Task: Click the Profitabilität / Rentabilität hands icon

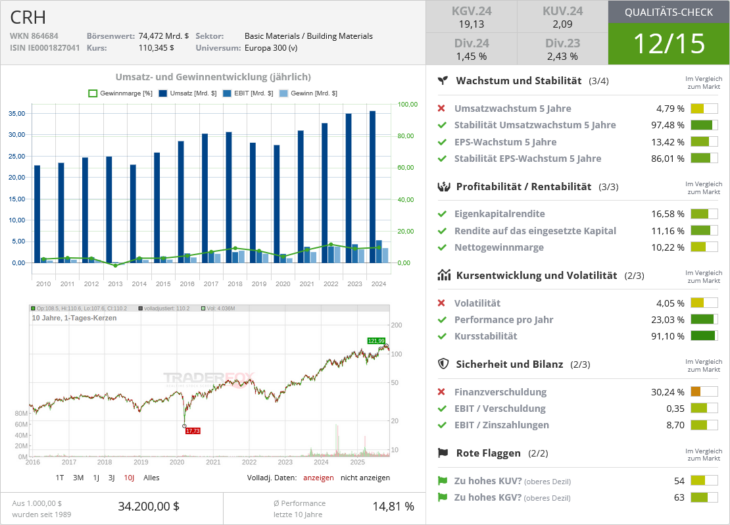Action: pyautogui.click(x=442, y=186)
